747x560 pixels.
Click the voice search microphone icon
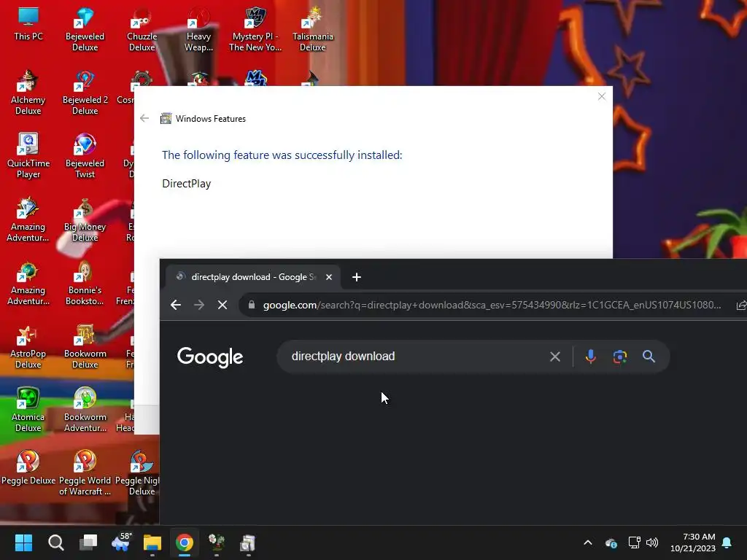coord(590,356)
